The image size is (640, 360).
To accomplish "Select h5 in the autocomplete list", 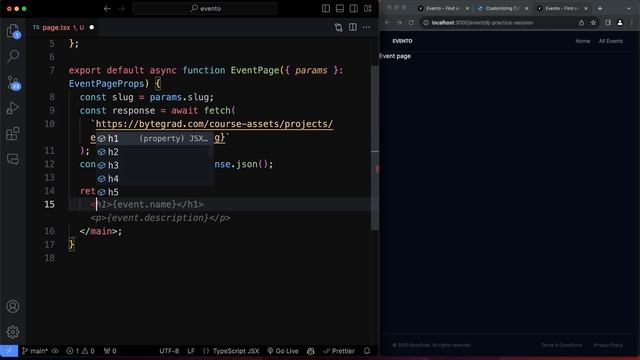I will 155,192.
